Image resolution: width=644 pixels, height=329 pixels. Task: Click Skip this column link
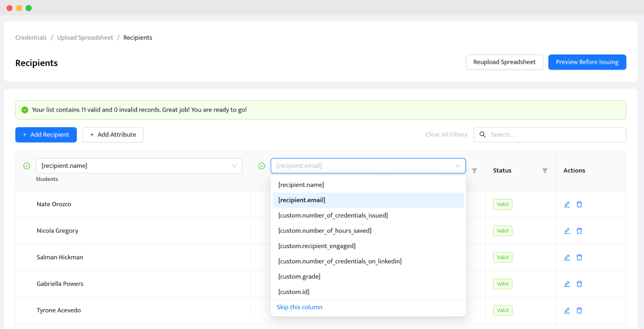click(x=299, y=307)
